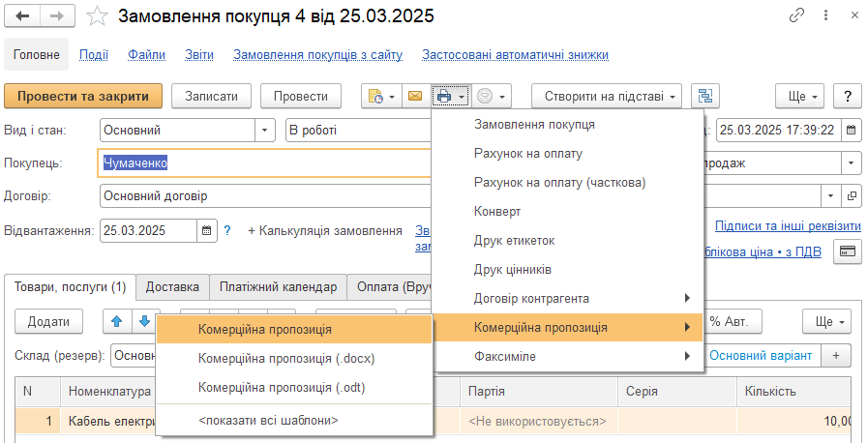Select Замовлення покупця print form
This screenshot has width=868, height=443.
[x=567, y=125]
